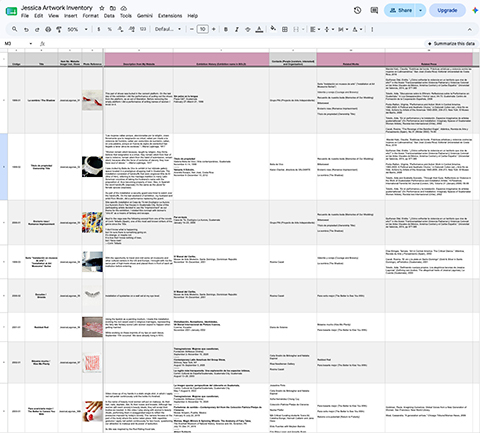This screenshot has height=433, width=480.
Task: Click the Upgrade button
Action: [x=447, y=10]
